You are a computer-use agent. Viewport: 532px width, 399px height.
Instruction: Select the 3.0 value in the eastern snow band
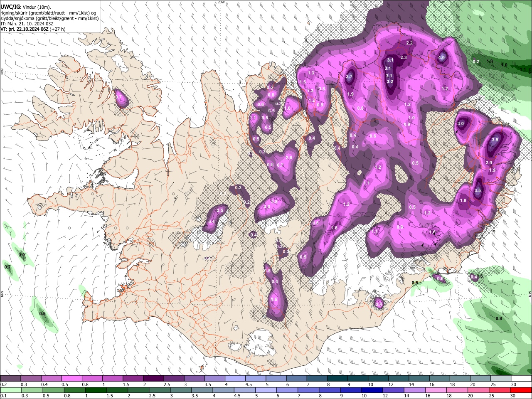[461, 124]
